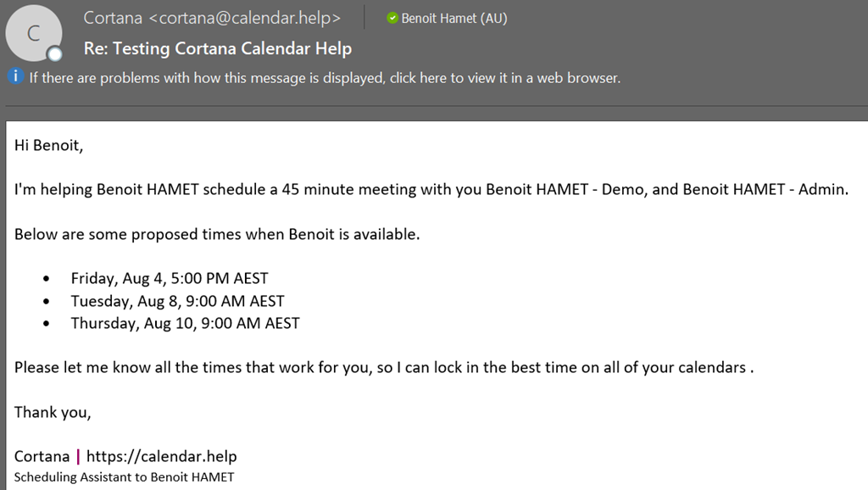Screen dimensions: 868x490
Task: Click the Friday, Aug 4, 5:00 PM proposed time
Action: click(170, 278)
